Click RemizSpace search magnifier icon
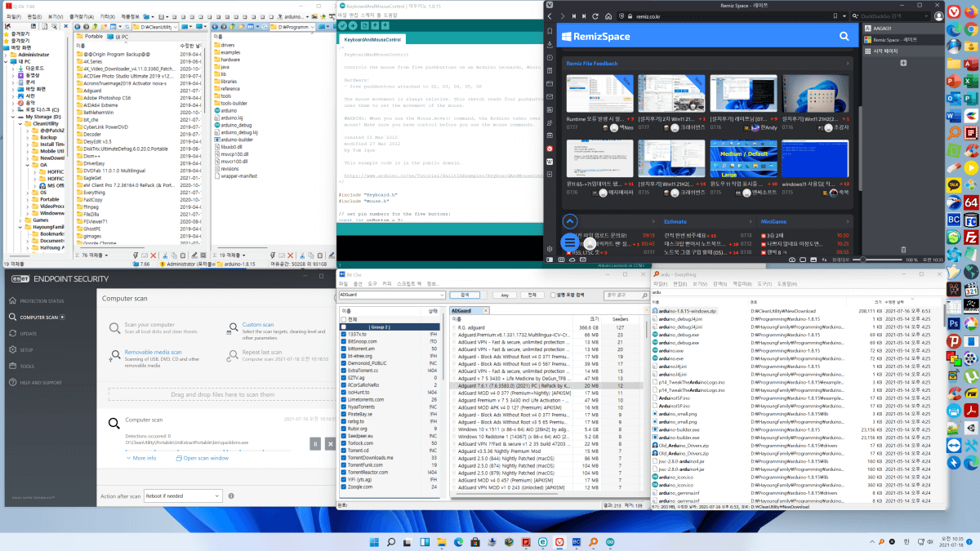This screenshot has height=551, width=980. 844,37
